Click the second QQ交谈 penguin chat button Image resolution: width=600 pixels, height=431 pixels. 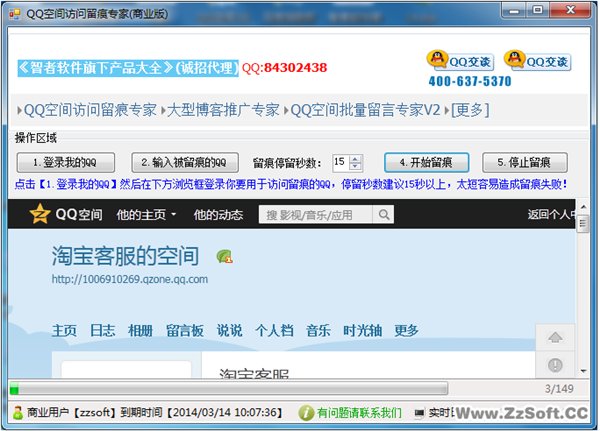pos(538,60)
